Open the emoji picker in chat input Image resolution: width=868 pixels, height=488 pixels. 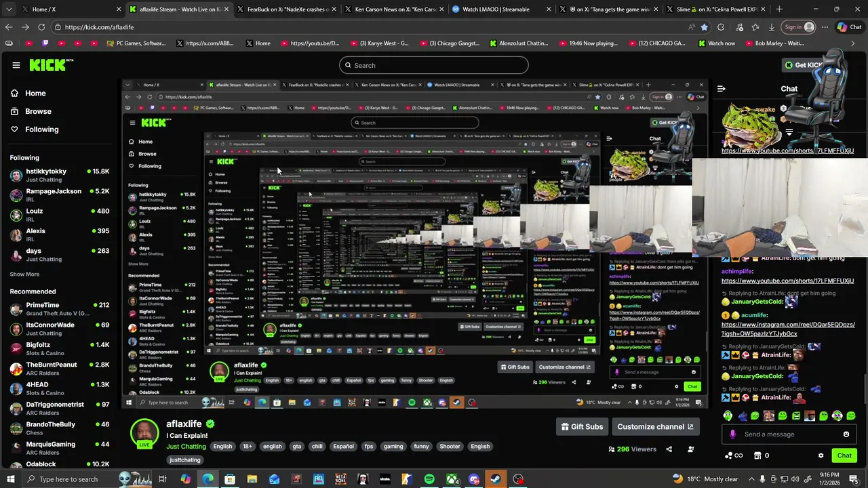pyautogui.click(x=846, y=434)
